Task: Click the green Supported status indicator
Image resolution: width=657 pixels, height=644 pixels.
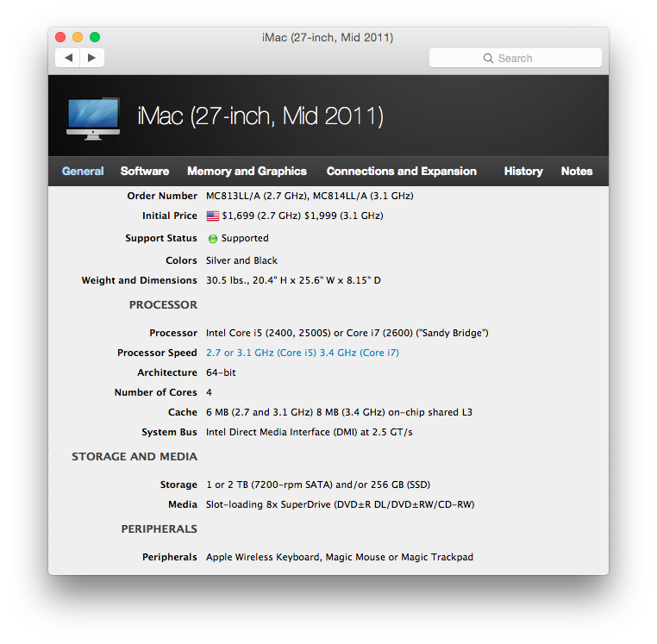Action: 213,239
